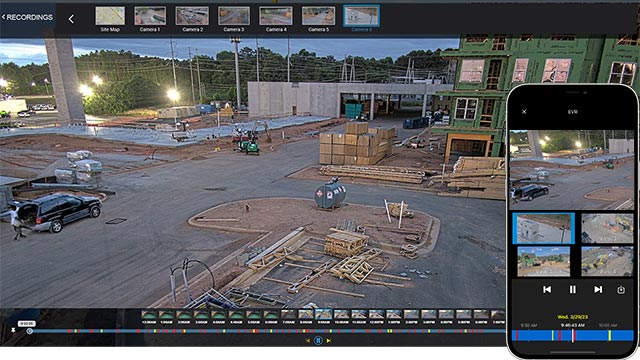The height and width of the screenshot is (360, 640).
Task: Switch to Camera 1 feed
Action: [x=150, y=16]
